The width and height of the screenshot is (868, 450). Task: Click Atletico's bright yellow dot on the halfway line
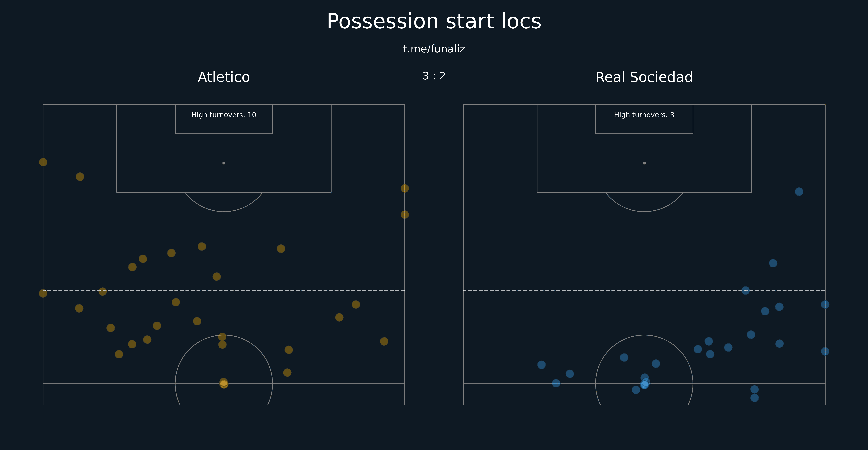224,383
